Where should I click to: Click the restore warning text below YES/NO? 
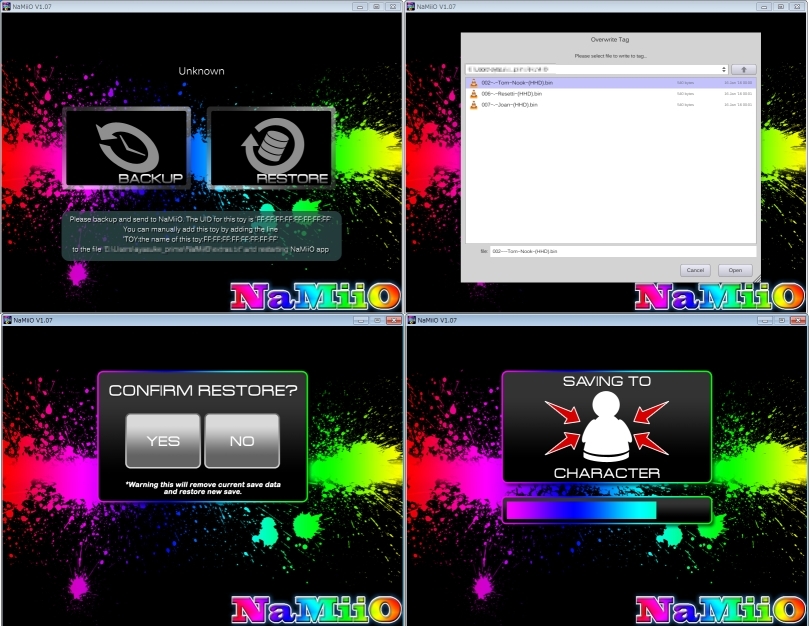pos(203,488)
